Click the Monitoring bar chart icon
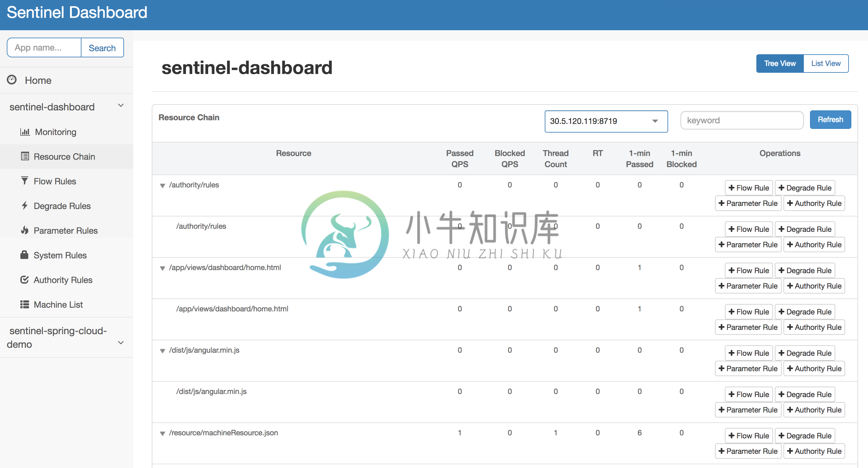This screenshot has width=868, height=468. (25, 132)
